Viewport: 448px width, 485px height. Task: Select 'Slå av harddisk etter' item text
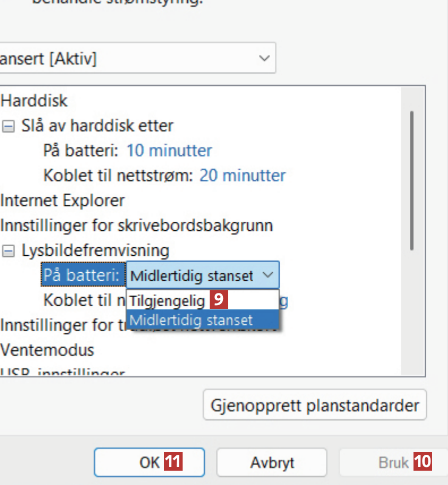tap(97, 126)
